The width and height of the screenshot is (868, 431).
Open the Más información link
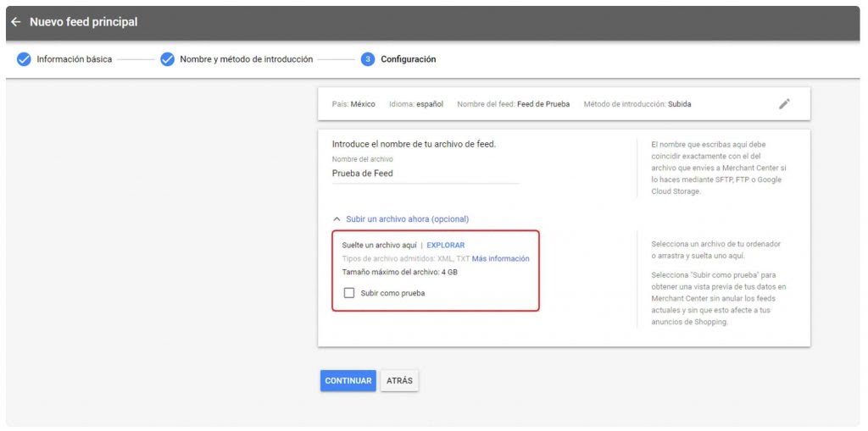click(500, 258)
